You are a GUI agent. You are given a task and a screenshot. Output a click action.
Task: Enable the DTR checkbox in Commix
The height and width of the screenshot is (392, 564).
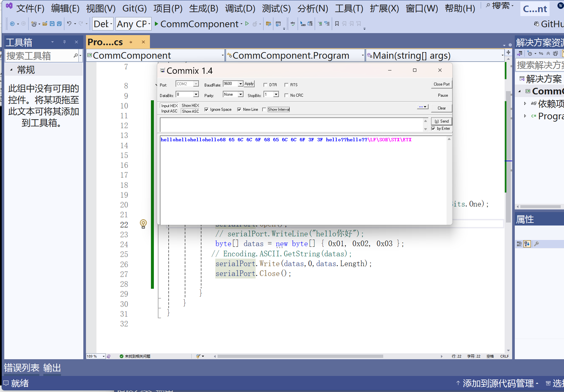(265, 85)
